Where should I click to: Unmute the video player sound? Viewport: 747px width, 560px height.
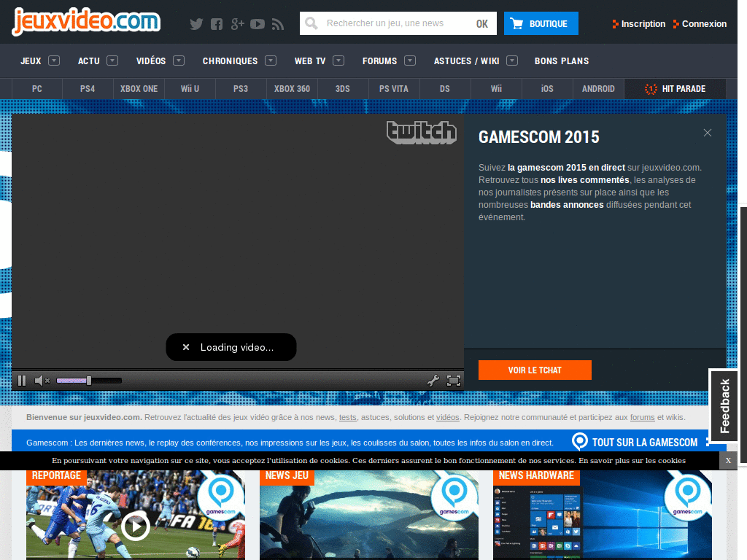click(x=42, y=381)
